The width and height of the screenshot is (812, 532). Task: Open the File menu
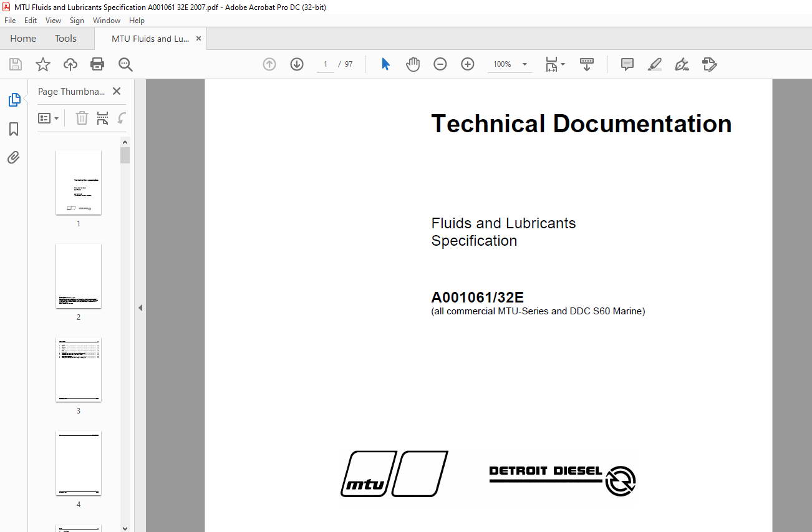tap(10, 21)
